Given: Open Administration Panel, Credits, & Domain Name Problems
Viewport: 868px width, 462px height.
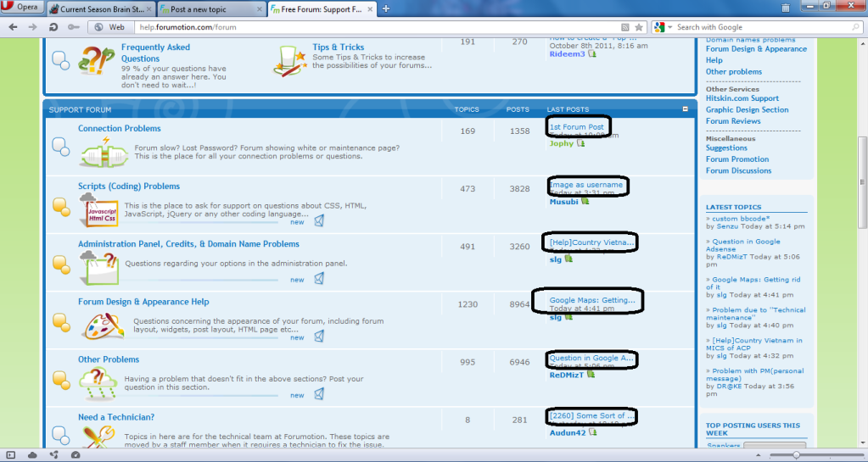Looking at the screenshot, I should tap(188, 244).
